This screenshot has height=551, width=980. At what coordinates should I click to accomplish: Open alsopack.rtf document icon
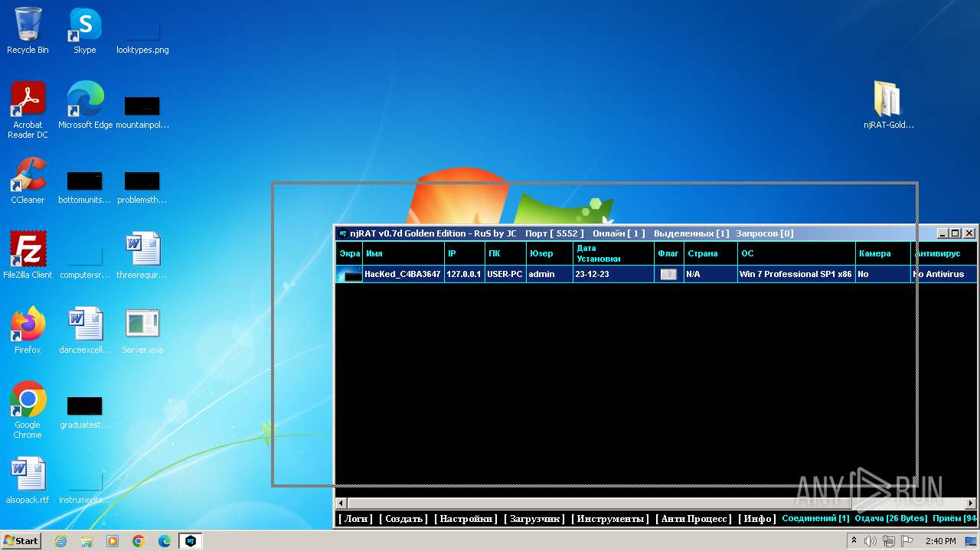[28, 481]
